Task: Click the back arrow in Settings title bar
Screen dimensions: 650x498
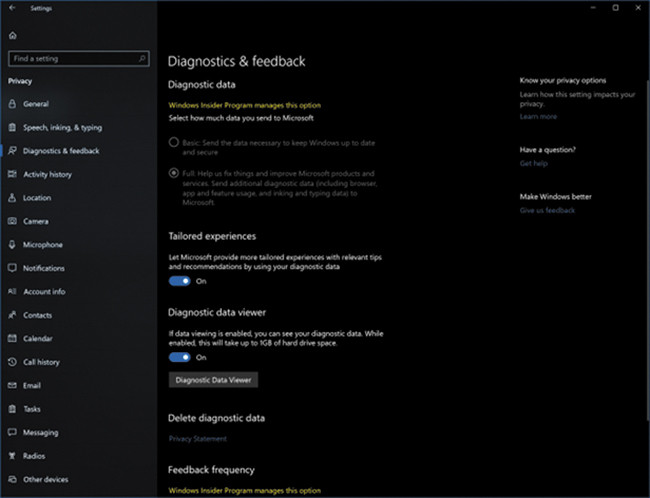Action: click(x=12, y=7)
